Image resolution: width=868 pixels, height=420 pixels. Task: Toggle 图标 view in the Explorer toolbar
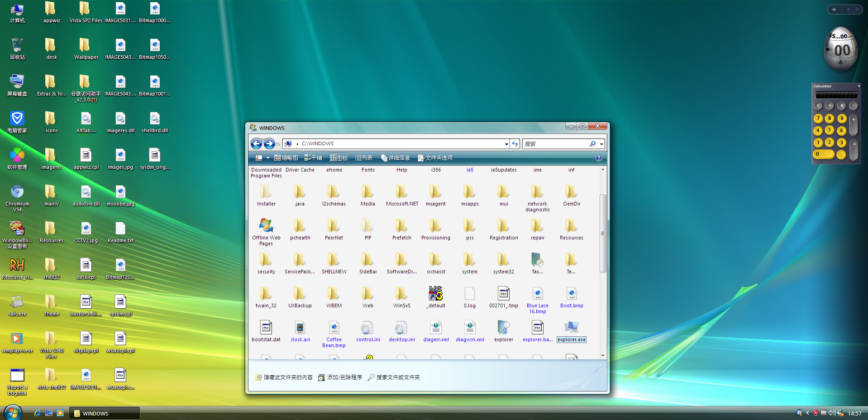point(339,157)
